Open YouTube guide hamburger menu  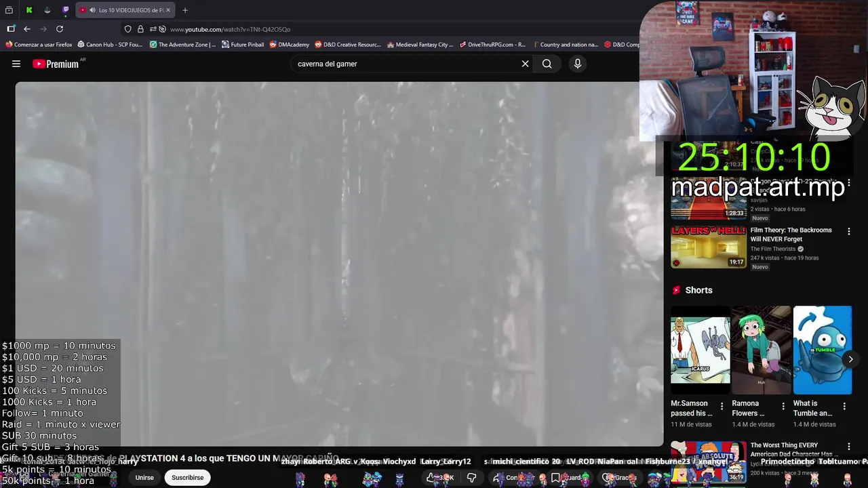pyautogui.click(x=16, y=64)
